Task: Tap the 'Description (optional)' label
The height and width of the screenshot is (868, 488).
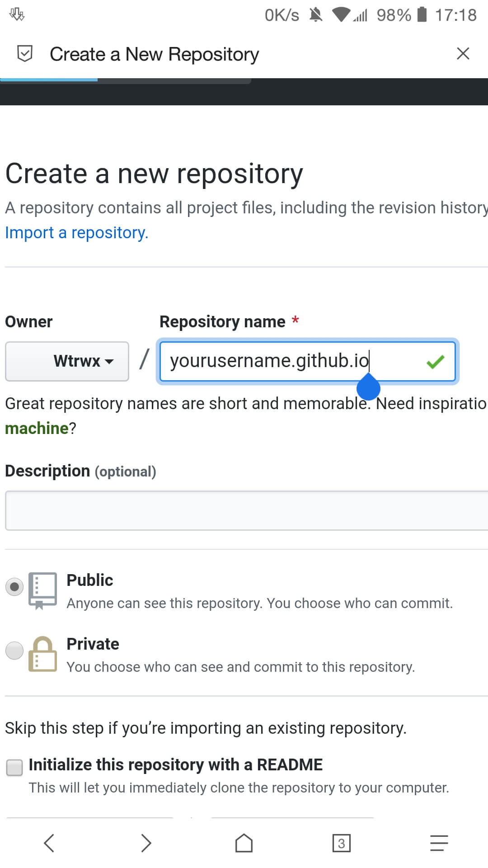Action: pyautogui.click(x=80, y=471)
